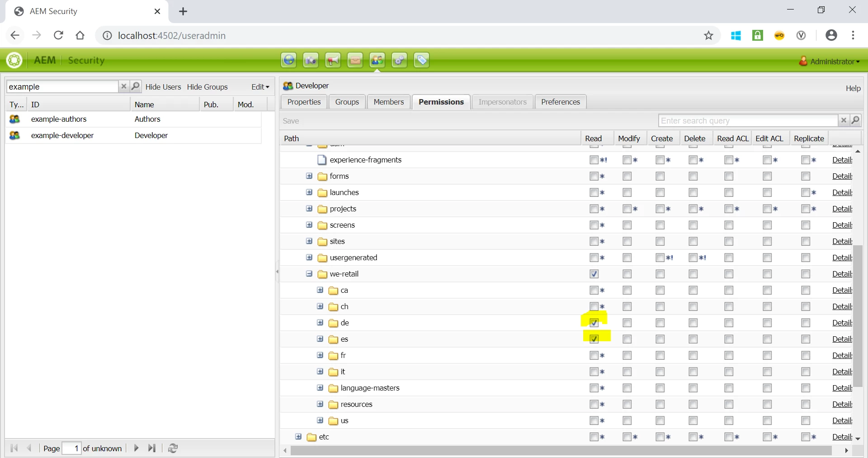Check Create permission for usergenerated

[x=660, y=258]
